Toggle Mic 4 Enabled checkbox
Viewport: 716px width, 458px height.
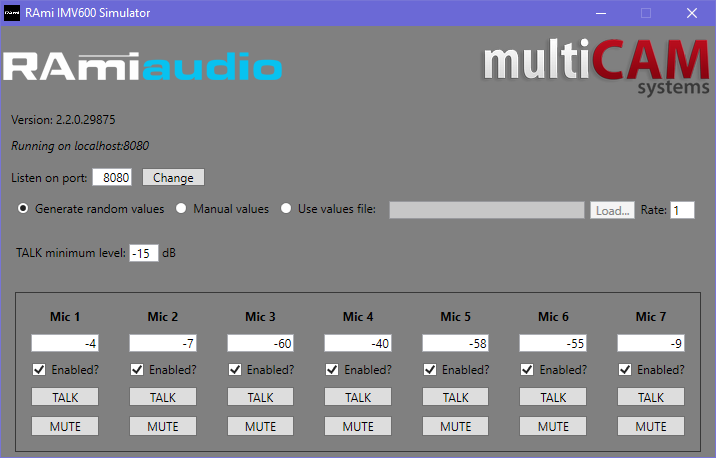coord(332,369)
